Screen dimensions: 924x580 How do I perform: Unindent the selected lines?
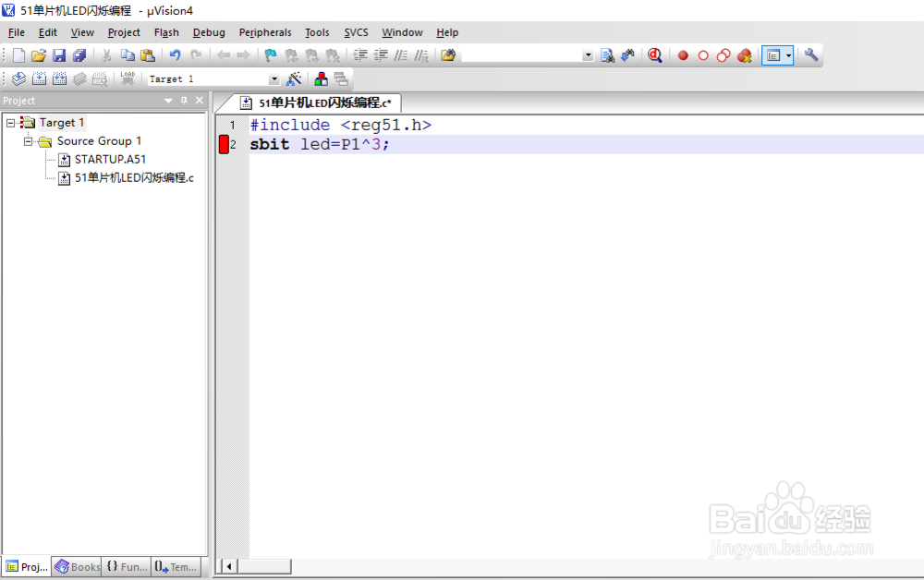pos(381,55)
